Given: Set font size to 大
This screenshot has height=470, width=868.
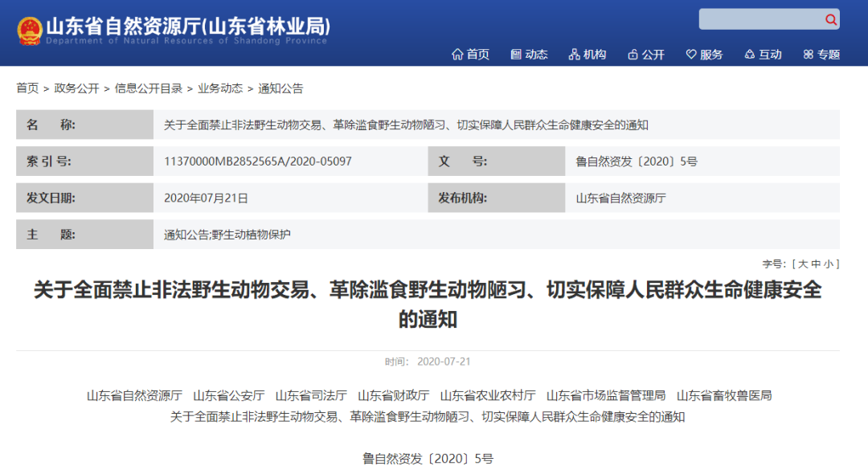Looking at the screenshot, I should click(803, 264).
